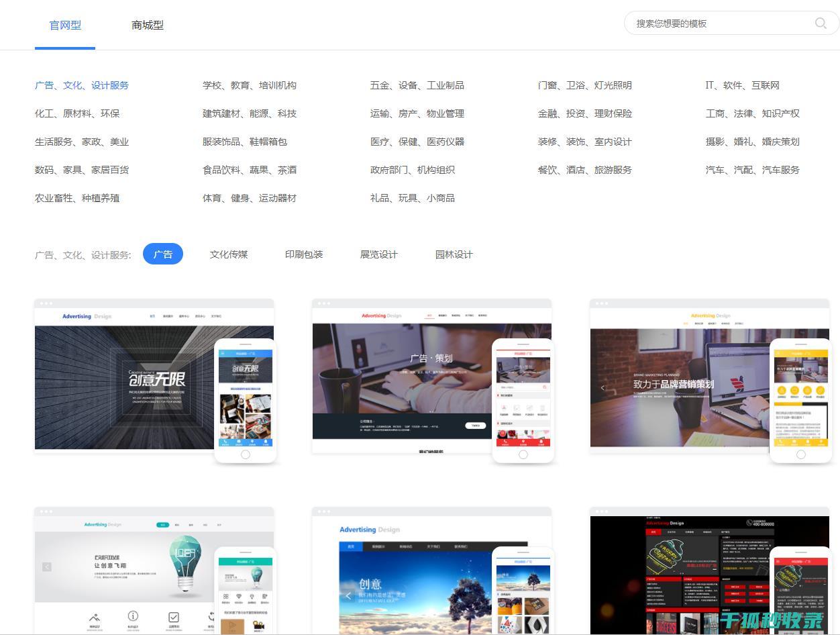Click the yellow mobile preview of 品牌营销策划 template
The width and height of the screenshot is (840, 635).
(x=801, y=401)
